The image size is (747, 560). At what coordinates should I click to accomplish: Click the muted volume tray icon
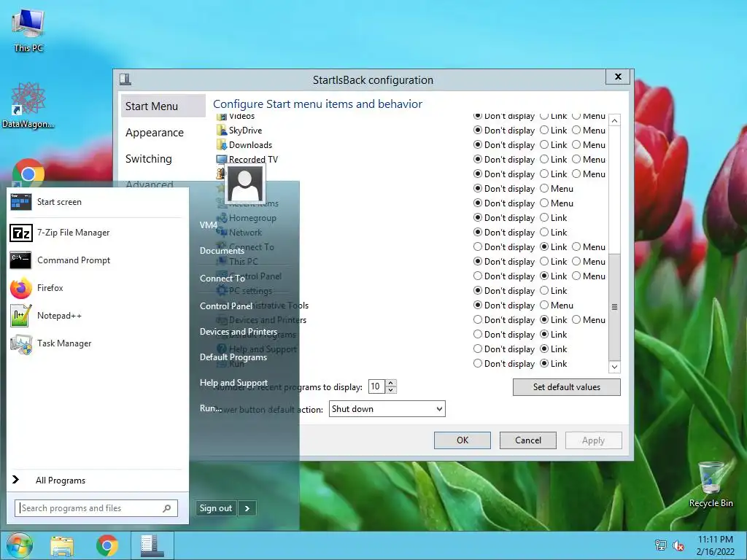pyautogui.click(x=678, y=545)
